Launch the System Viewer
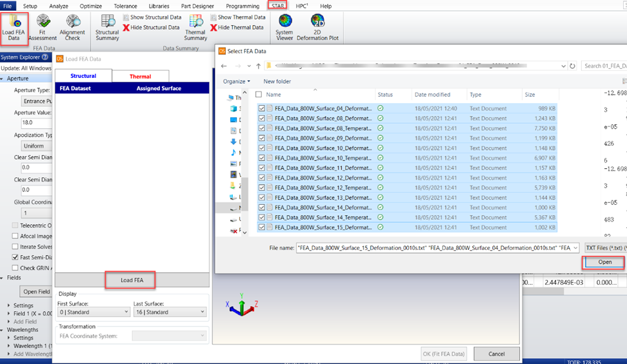627x364 pixels. [284, 26]
